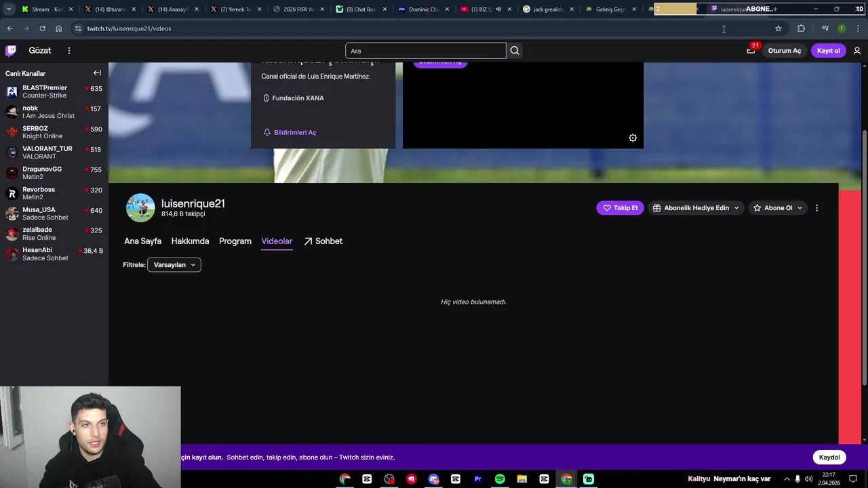Open zelalbade Rise Online channel
Viewport: 868px width, 488px height.
pos(54,234)
